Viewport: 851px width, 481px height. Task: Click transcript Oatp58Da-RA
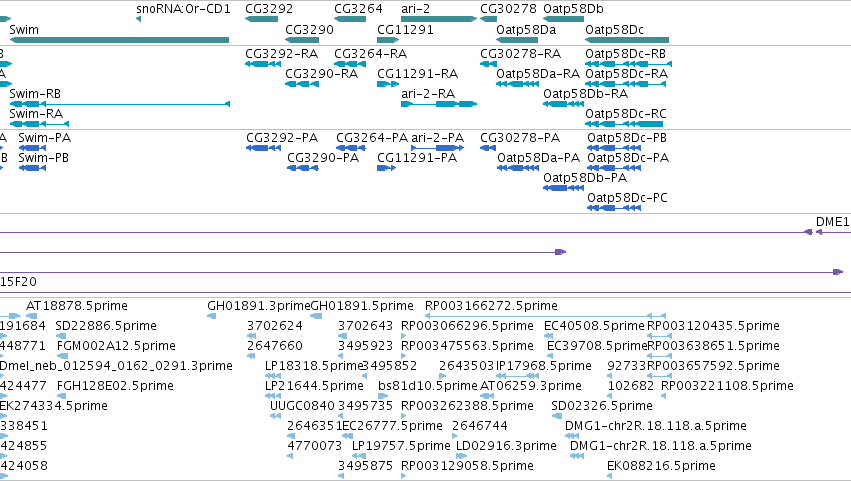pos(517,84)
